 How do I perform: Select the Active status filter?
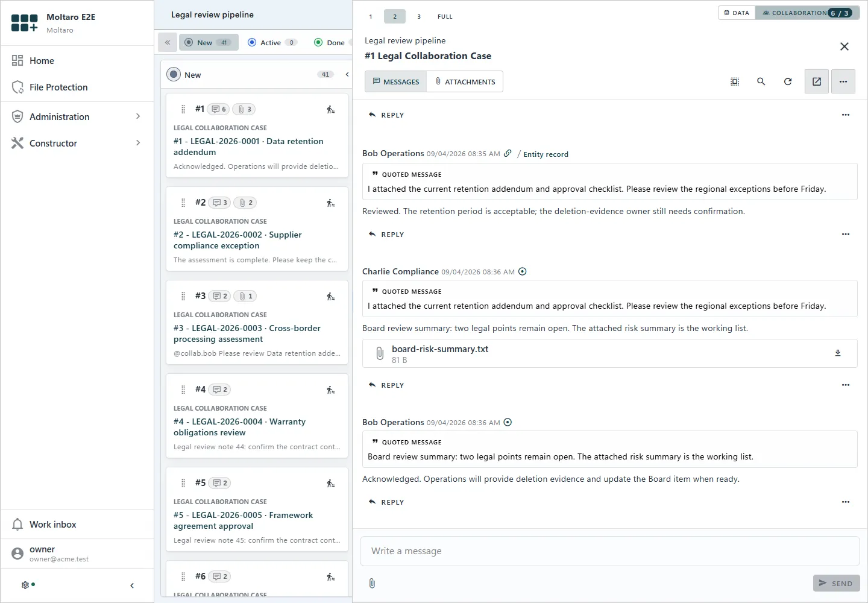272,42
